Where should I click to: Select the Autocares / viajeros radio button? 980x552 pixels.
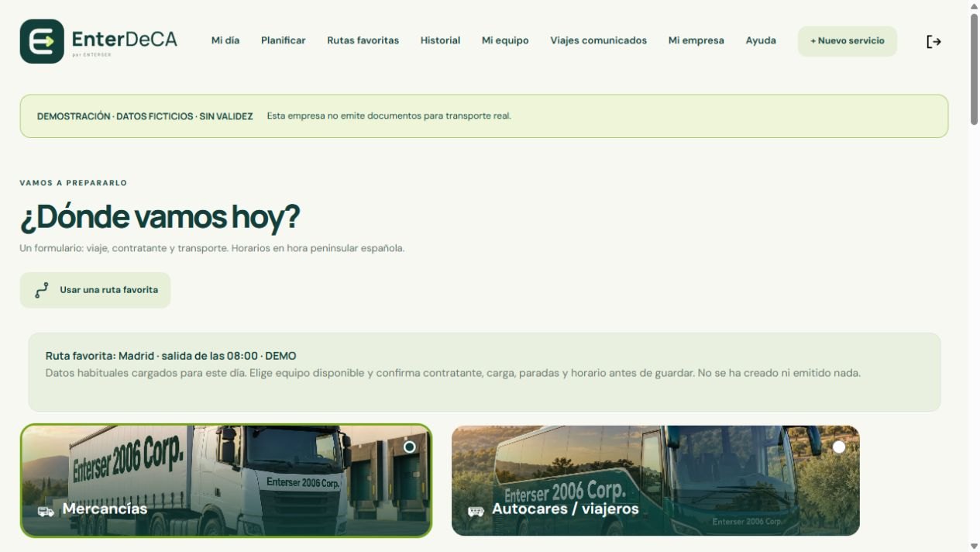tap(839, 447)
